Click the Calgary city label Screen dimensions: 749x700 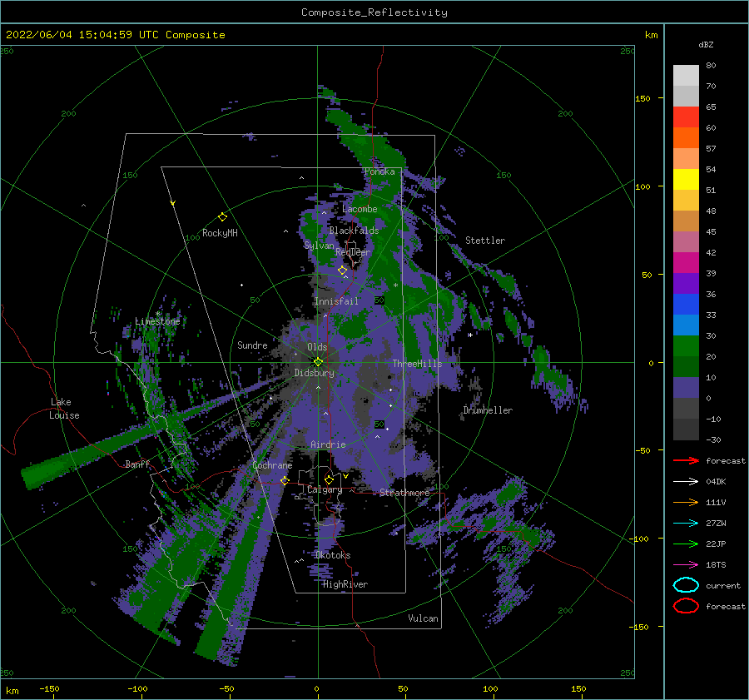(x=325, y=489)
